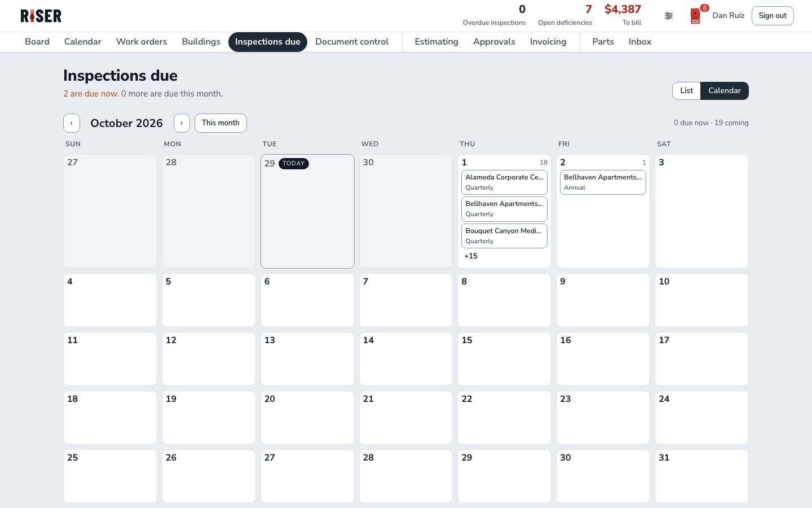
Task: Click the October 2026 month heading
Action: [127, 123]
